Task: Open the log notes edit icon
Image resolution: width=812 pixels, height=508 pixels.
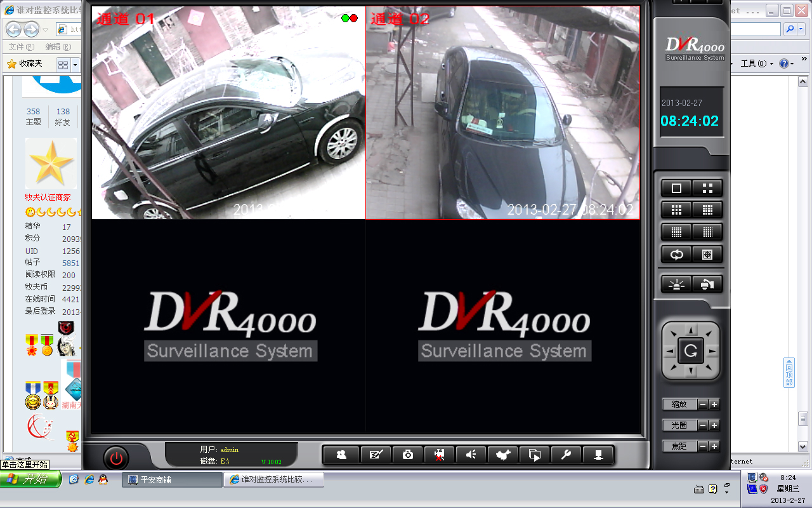Action: pyautogui.click(x=376, y=455)
